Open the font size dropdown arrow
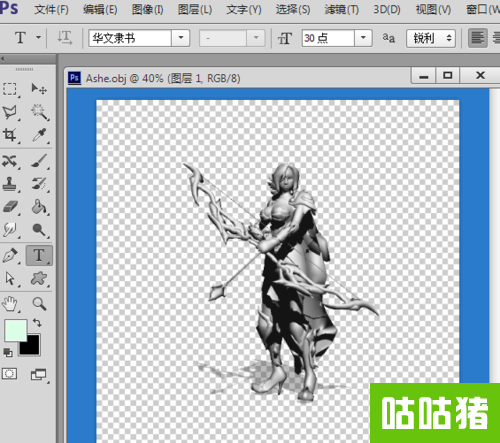This screenshot has width=500, height=443. [x=363, y=38]
